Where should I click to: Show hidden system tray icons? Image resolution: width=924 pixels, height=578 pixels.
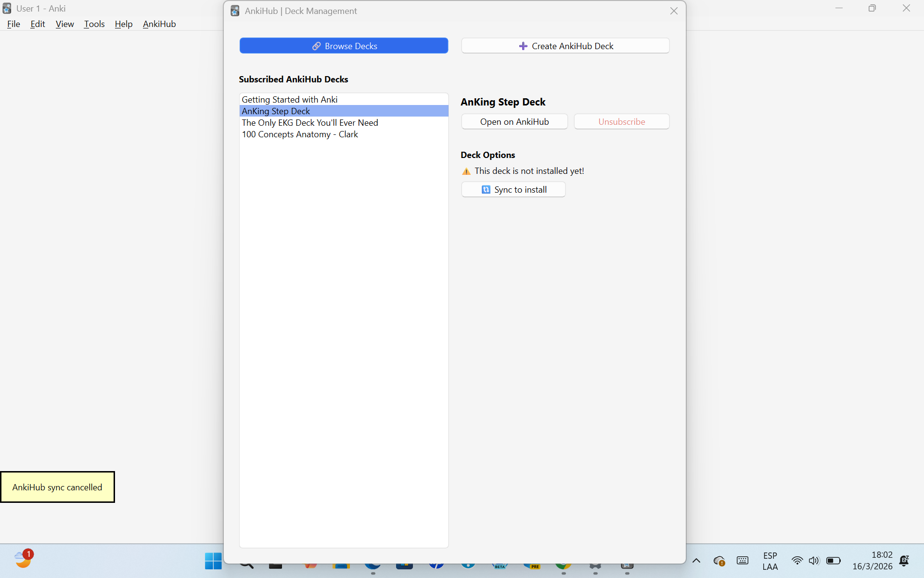pyautogui.click(x=696, y=561)
